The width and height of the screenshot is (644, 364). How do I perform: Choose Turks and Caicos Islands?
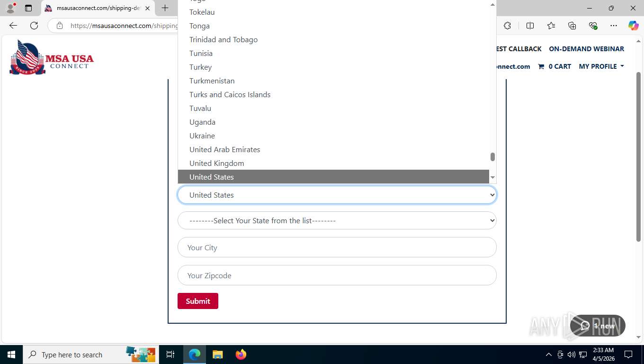coord(333,94)
